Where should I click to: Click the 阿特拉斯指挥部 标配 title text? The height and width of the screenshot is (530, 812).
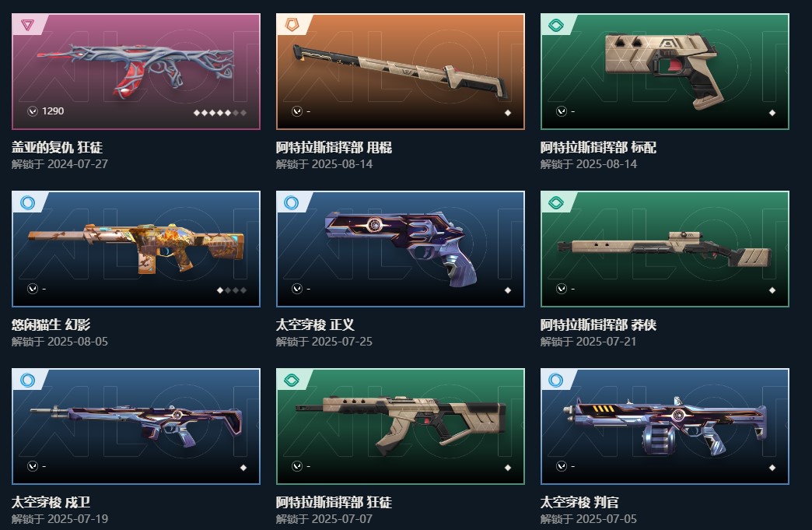click(x=598, y=148)
